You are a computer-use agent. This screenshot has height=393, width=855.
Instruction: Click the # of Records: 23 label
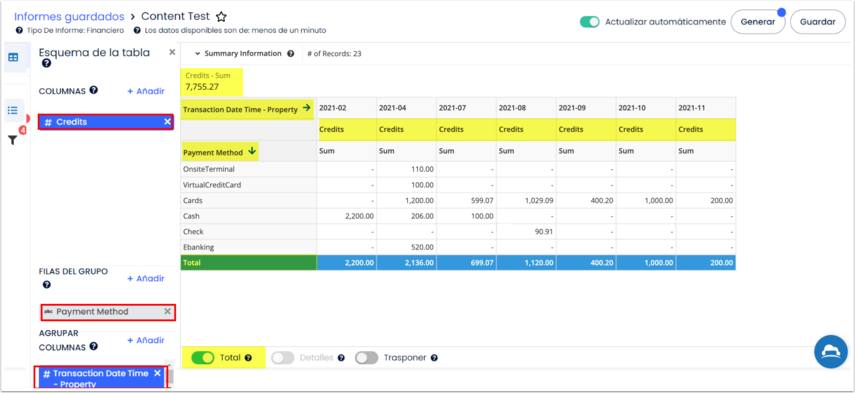pos(334,54)
